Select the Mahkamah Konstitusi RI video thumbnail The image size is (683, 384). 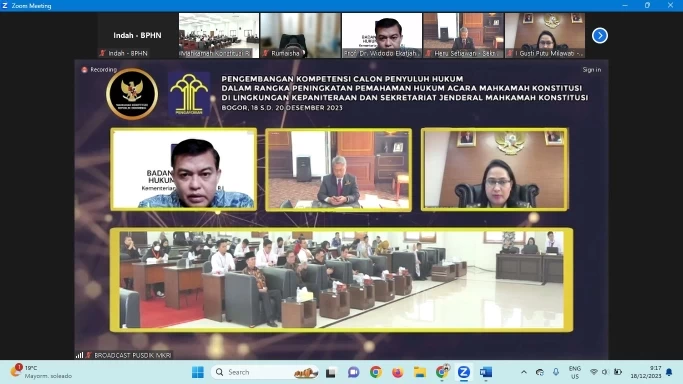[219, 35]
